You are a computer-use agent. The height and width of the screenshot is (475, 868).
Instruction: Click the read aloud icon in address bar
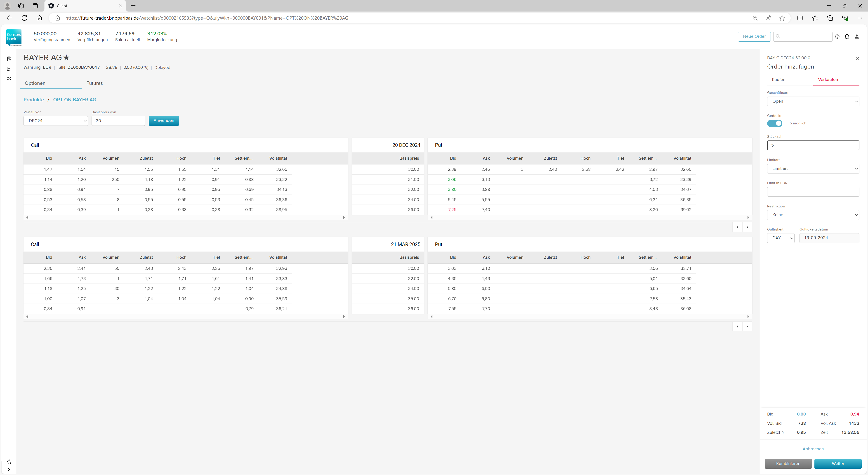pyautogui.click(x=769, y=18)
